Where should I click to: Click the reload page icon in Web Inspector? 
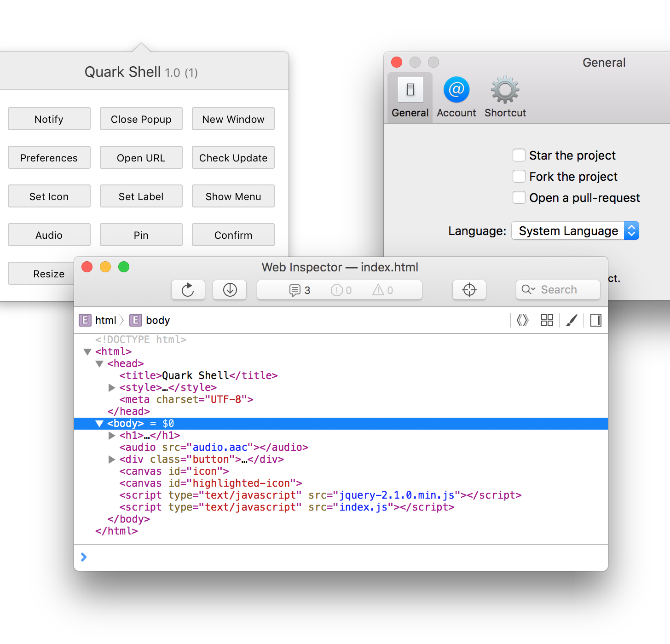tap(188, 290)
